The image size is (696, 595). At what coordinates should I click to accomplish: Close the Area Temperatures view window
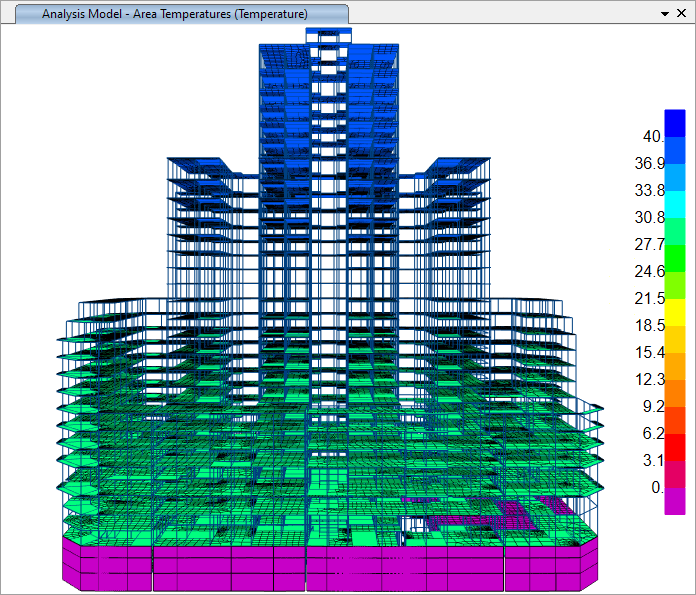click(x=683, y=15)
